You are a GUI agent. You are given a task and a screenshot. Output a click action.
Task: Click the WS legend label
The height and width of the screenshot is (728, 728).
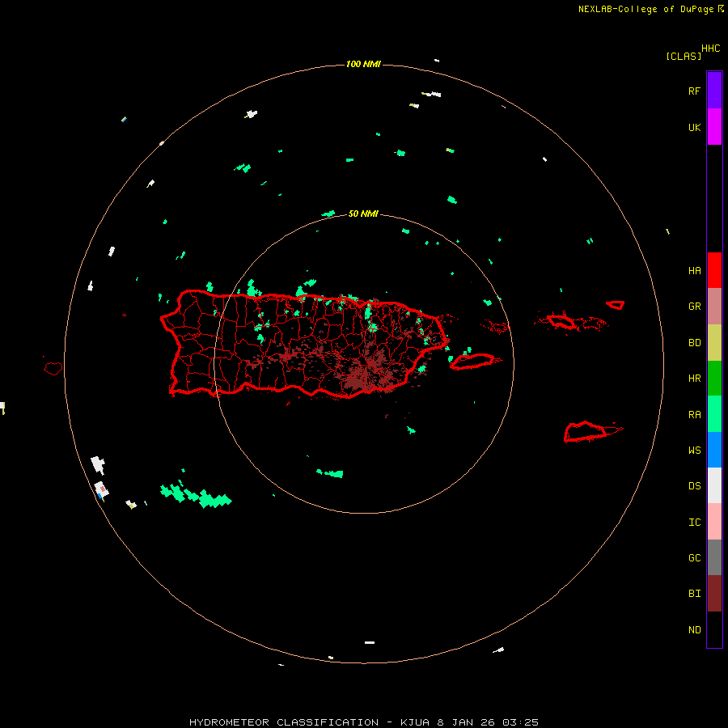click(x=694, y=450)
